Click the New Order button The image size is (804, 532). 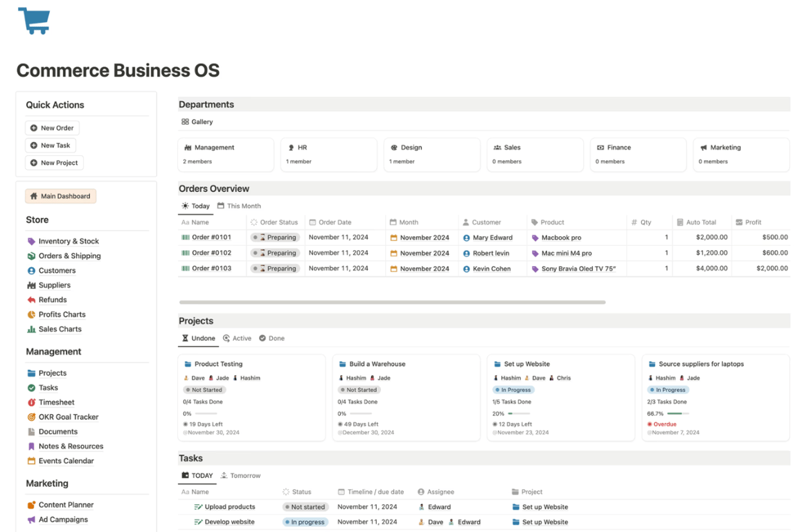coord(53,127)
